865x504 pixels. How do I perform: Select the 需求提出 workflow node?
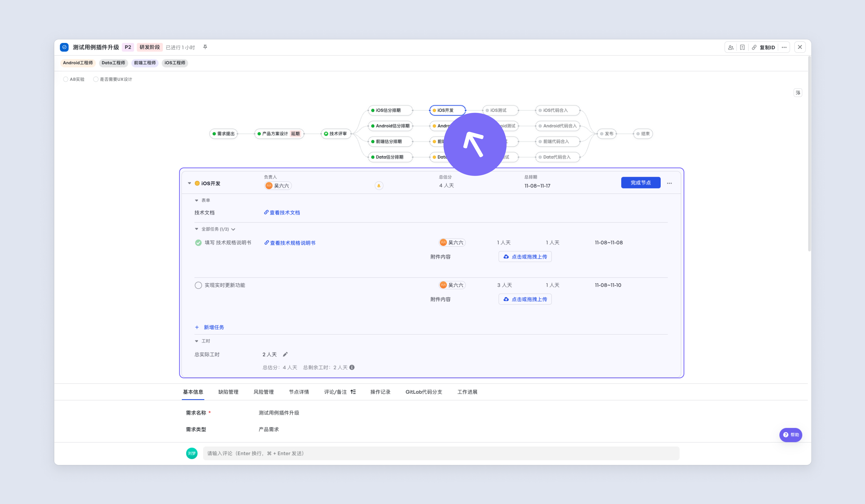click(x=223, y=133)
